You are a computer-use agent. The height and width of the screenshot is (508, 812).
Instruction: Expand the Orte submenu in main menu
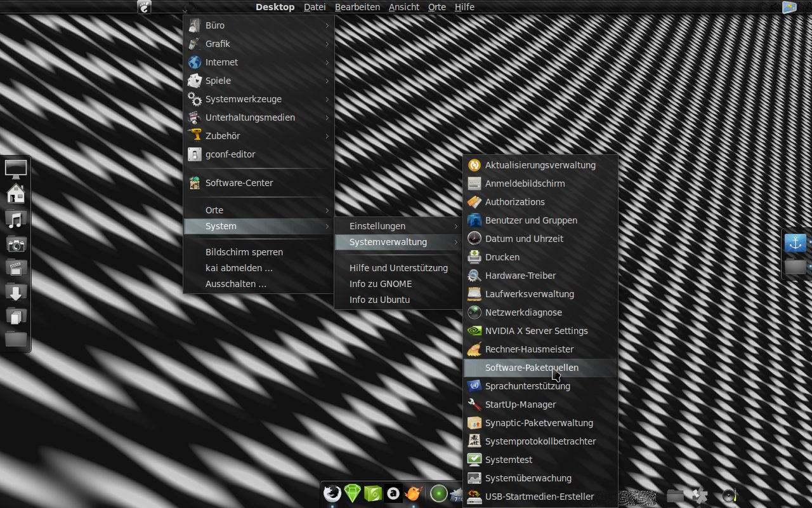(259, 210)
